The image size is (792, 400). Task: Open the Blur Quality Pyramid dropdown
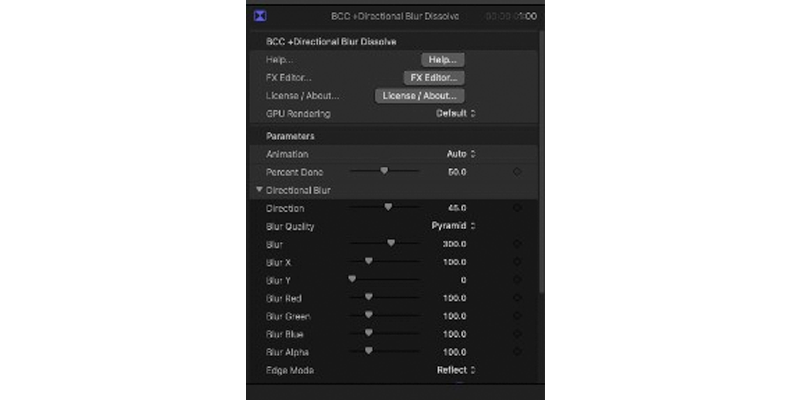454,226
